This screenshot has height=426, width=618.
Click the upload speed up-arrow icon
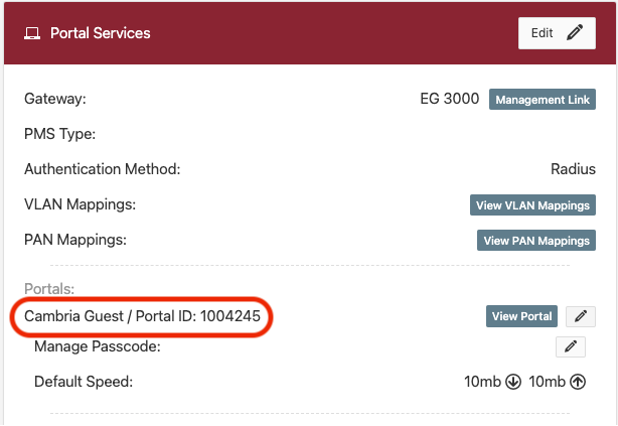[577, 382]
